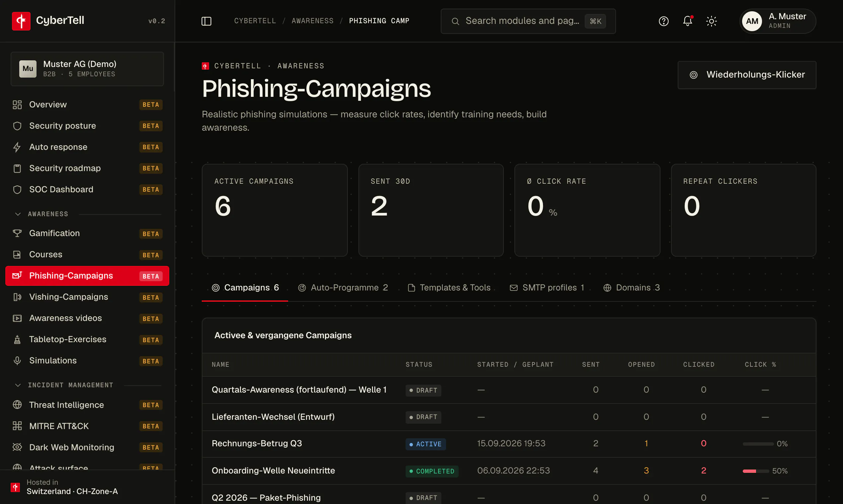Image resolution: width=843 pixels, height=504 pixels.
Task: Open Security roadmap clipboard icon
Action: point(17,168)
